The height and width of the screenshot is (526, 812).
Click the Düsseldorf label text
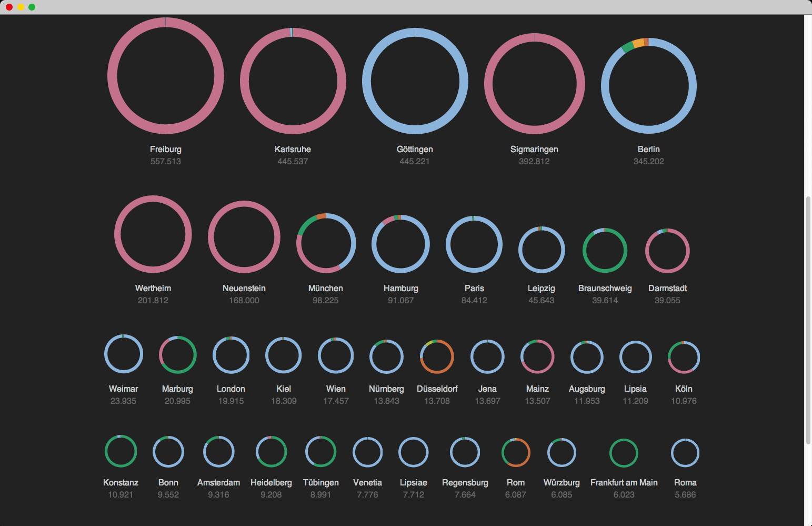tap(437, 389)
